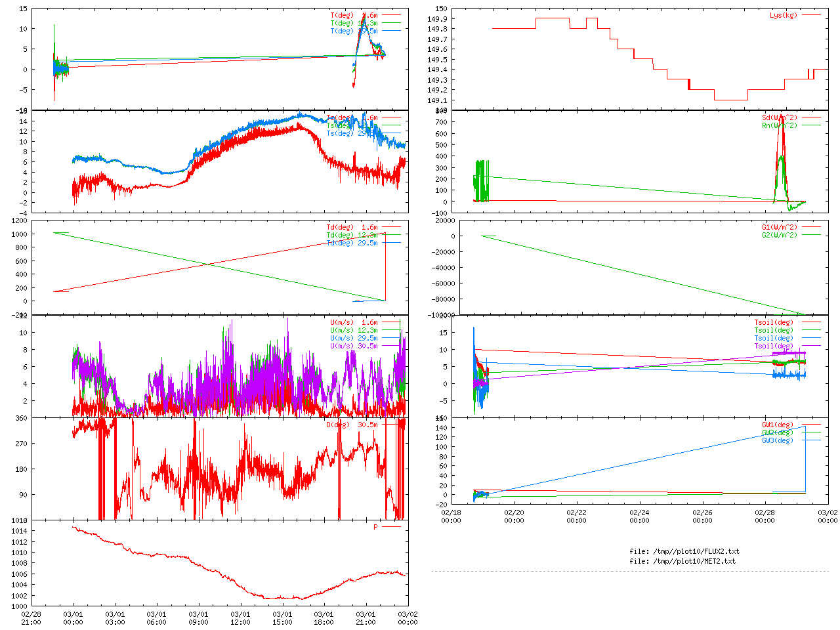Click the 149.1 y-axis value on Lys plot
Image resolution: width=840 pixels, height=630 pixels.
click(x=437, y=100)
